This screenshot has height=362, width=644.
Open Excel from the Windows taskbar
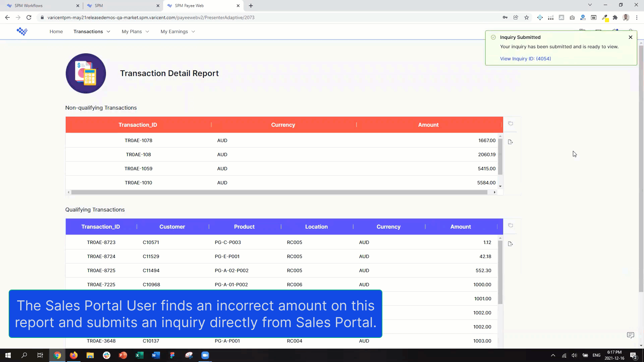click(x=139, y=355)
